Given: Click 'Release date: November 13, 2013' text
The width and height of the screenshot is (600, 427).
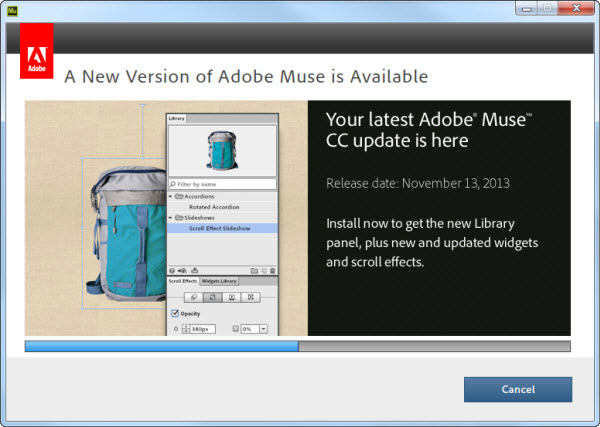Looking at the screenshot, I should click(x=418, y=183).
